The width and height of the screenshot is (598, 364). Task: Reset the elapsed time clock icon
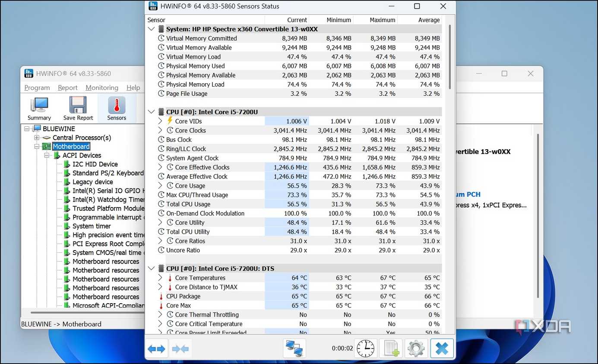pos(365,348)
